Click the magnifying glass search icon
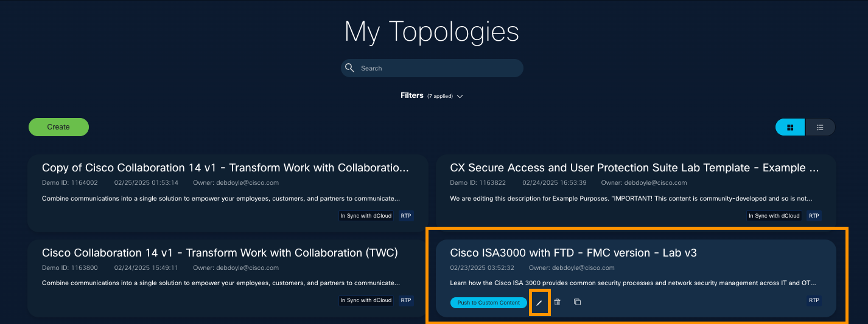 (x=349, y=68)
